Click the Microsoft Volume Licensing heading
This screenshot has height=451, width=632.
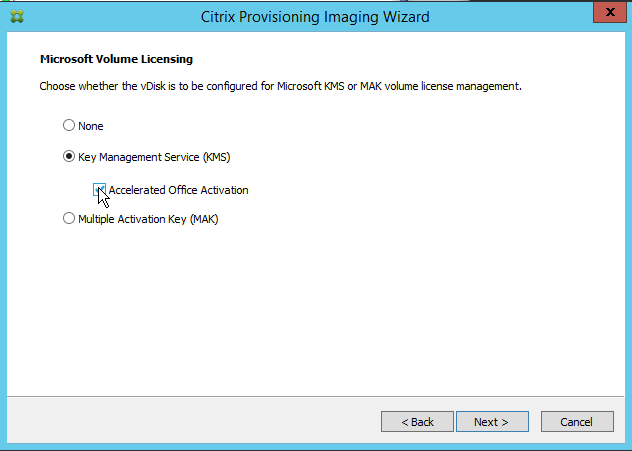pyautogui.click(x=115, y=60)
